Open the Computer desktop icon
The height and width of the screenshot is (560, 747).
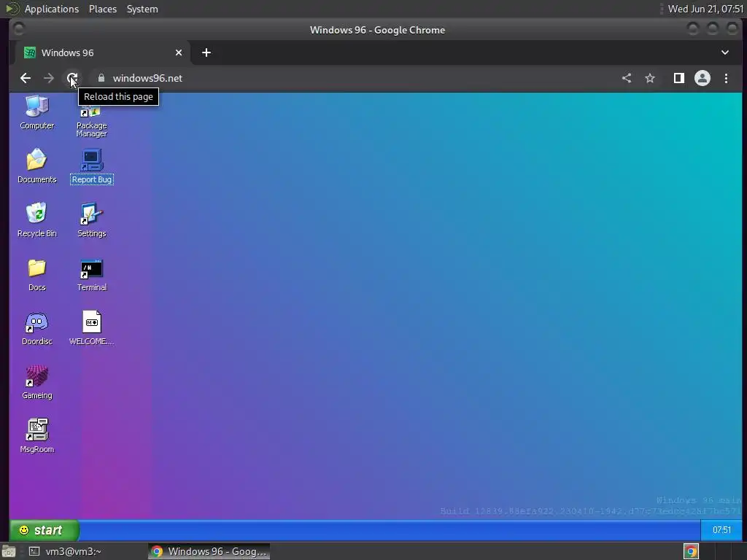click(36, 112)
